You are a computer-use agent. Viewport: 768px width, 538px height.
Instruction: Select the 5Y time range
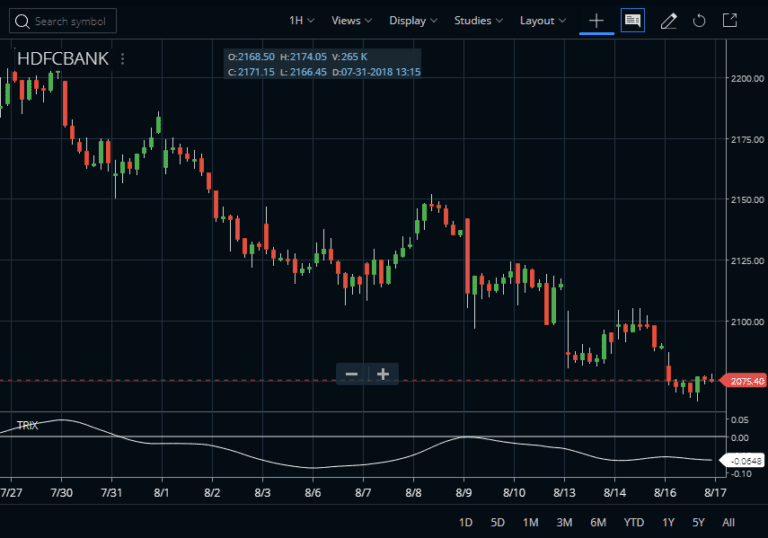[x=698, y=522]
